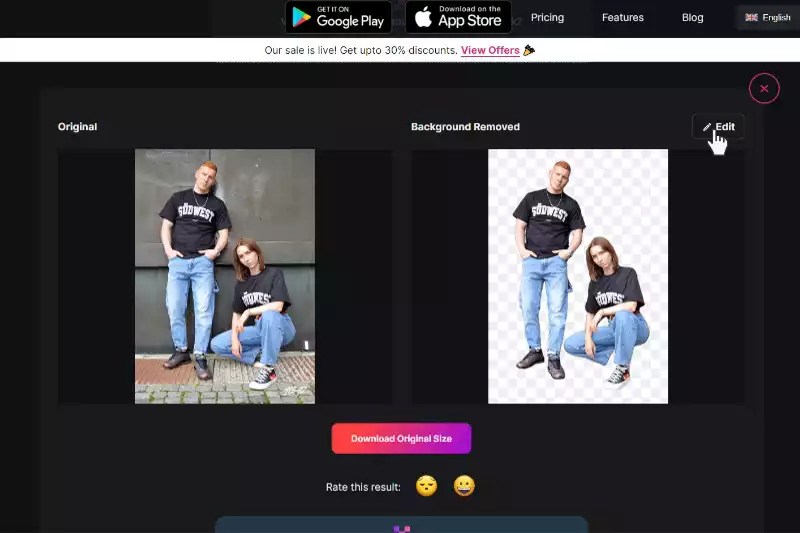
Task: Open the English language selector
Action: [x=768, y=17]
